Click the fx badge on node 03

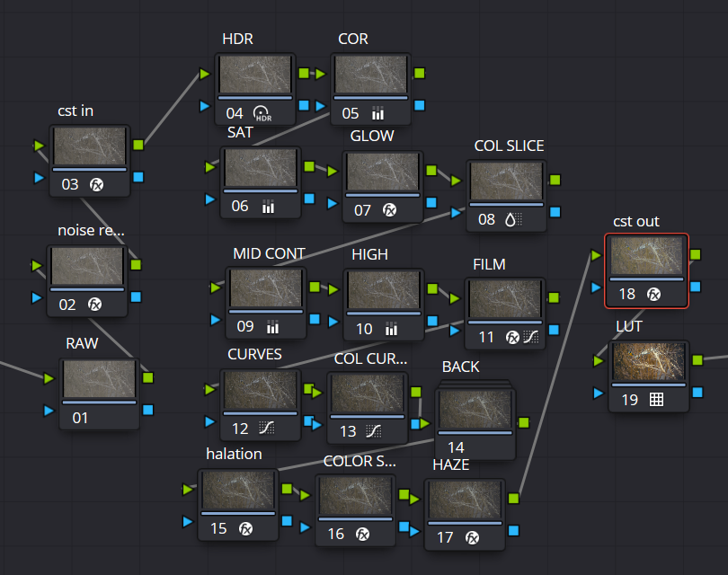tap(96, 185)
